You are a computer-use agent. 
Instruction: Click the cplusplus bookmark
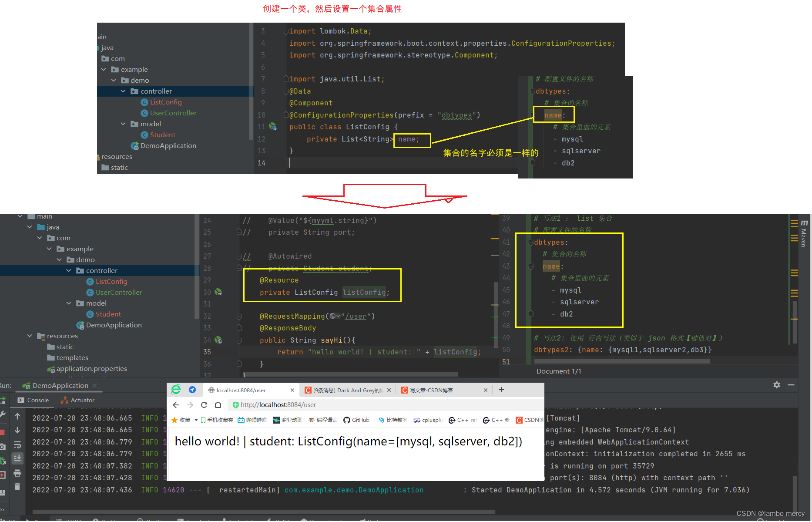pos(428,420)
